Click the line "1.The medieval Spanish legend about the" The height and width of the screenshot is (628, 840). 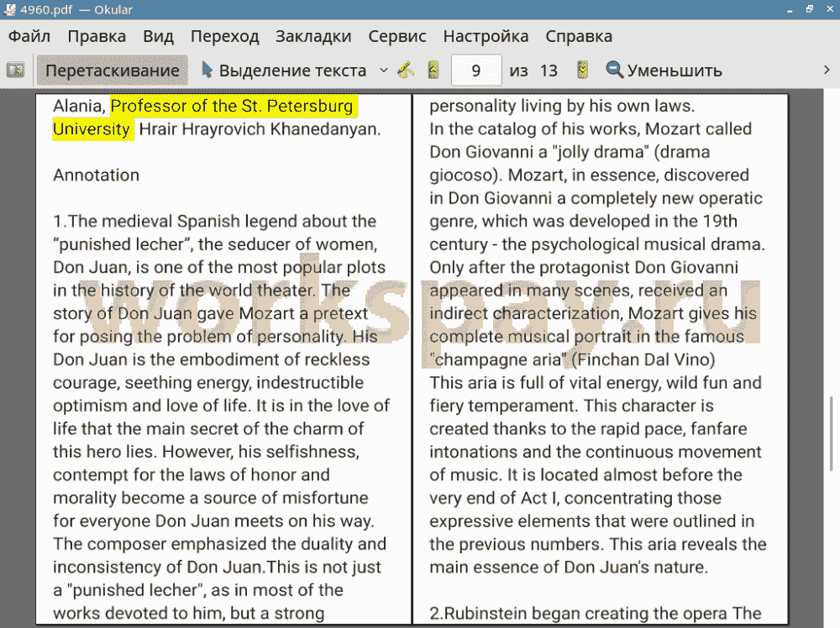coord(214,221)
